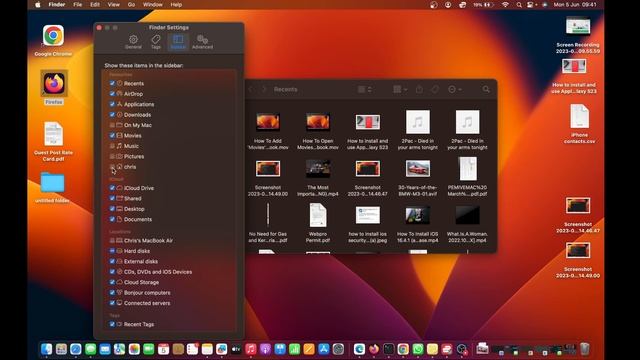The height and width of the screenshot is (360, 640).
Task: Uncheck the External disks checkbox
Action: (x=112, y=261)
